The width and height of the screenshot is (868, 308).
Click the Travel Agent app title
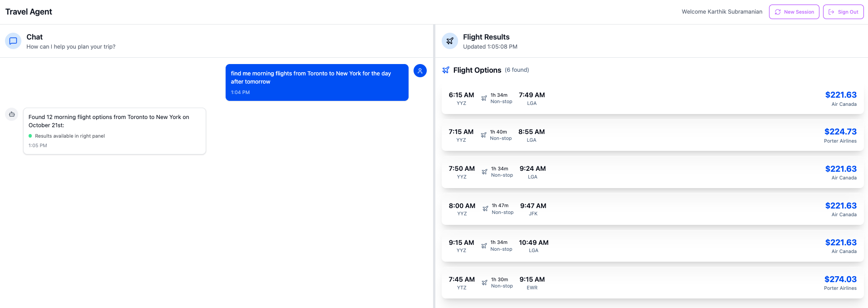click(x=29, y=12)
